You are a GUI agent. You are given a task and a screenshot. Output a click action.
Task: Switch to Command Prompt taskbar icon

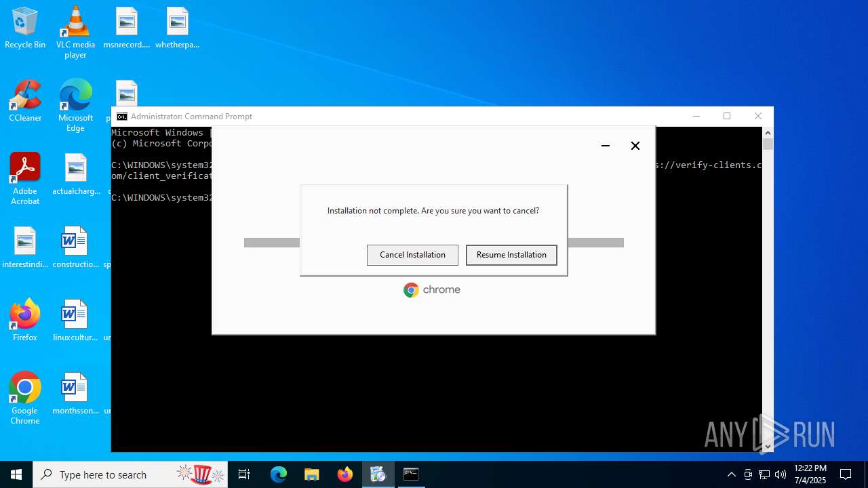[411, 474]
